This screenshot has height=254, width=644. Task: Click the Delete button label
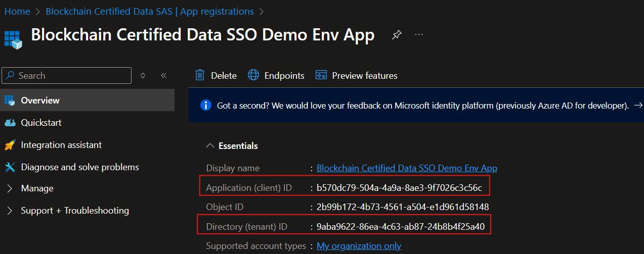point(224,76)
